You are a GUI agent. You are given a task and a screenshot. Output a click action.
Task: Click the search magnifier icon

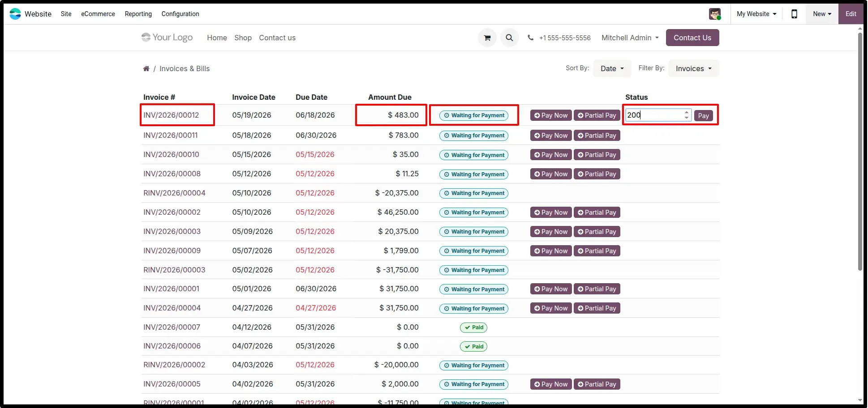509,38
